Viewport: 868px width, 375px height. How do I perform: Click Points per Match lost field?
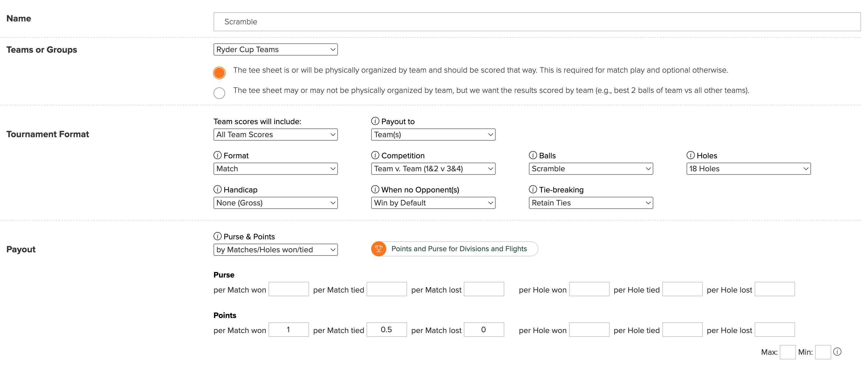pyautogui.click(x=484, y=330)
